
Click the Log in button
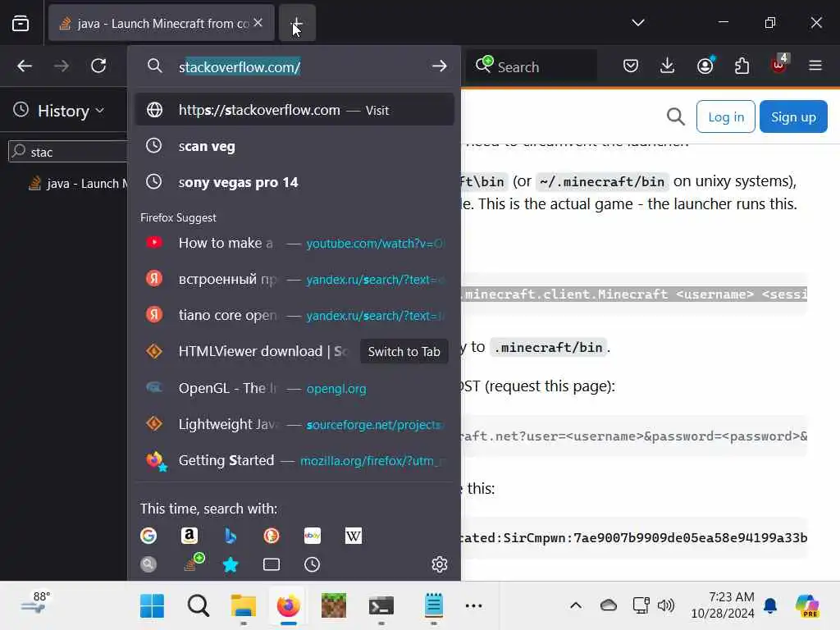pyautogui.click(x=726, y=116)
